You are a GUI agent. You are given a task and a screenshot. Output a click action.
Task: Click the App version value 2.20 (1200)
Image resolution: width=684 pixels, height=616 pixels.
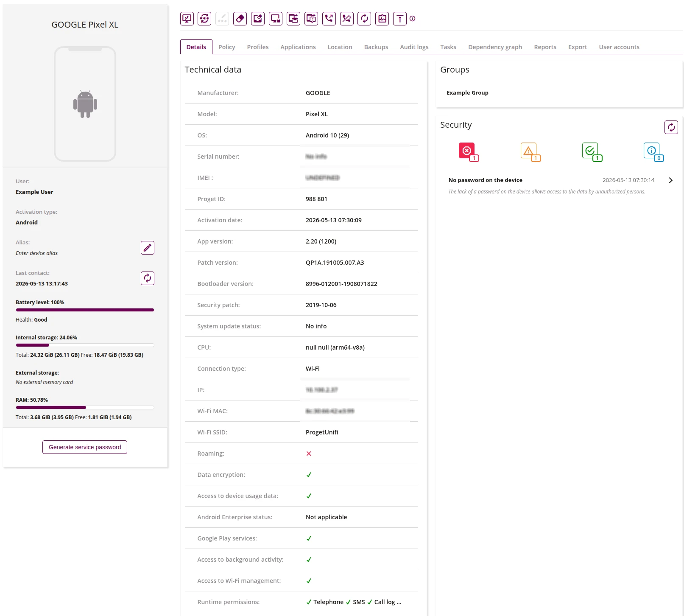[x=321, y=241]
